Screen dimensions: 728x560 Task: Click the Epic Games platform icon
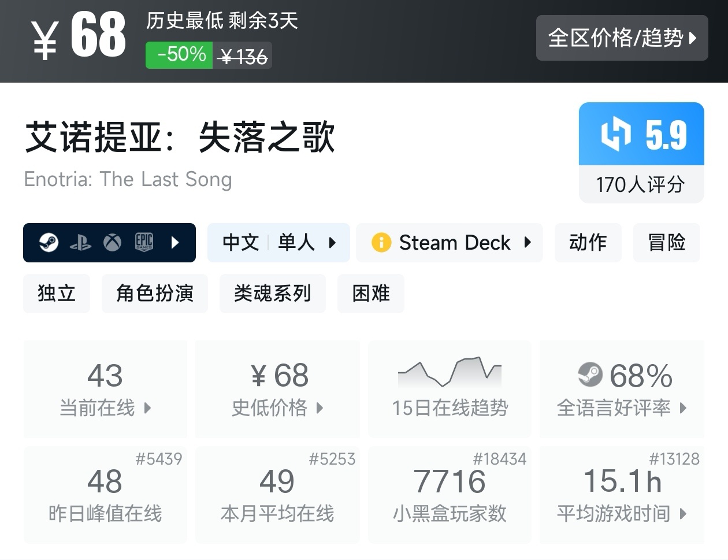pyautogui.click(x=144, y=243)
